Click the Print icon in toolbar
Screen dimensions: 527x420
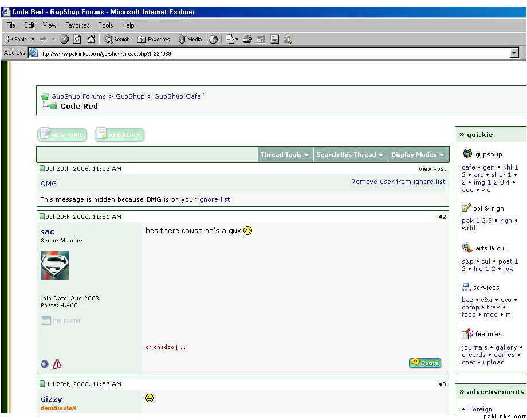pyautogui.click(x=247, y=40)
